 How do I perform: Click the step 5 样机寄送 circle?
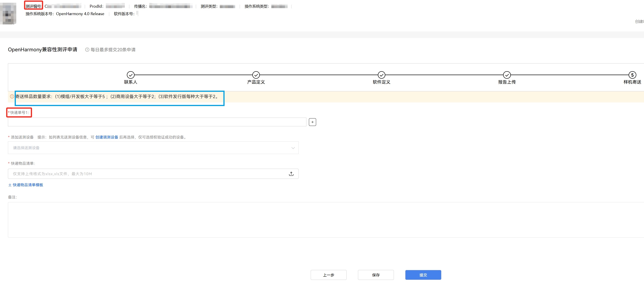[x=632, y=75]
